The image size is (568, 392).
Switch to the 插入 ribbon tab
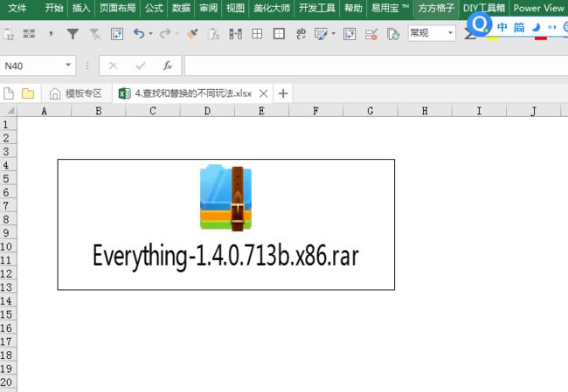(x=81, y=8)
